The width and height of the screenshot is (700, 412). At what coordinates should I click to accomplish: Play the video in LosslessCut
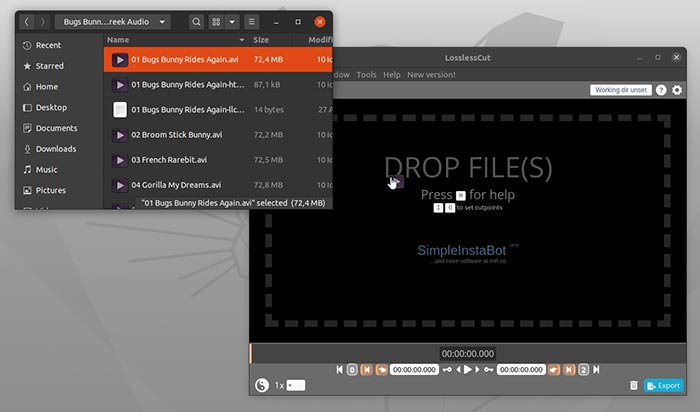tap(468, 370)
